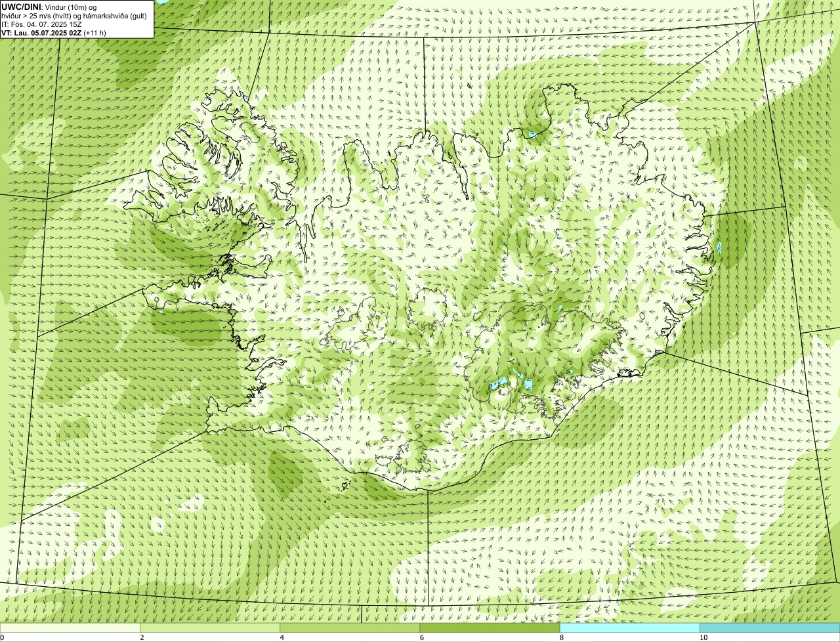Click the legend scale label "0"
The height and width of the screenshot is (642, 840).
point(2,637)
